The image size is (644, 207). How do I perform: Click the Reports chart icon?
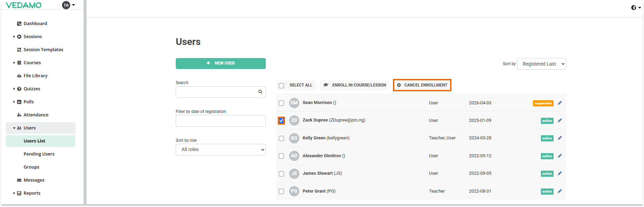click(x=19, y=193)
